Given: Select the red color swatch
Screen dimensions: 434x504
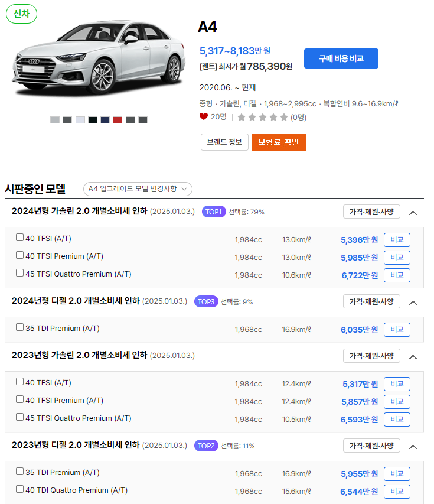Looking at the screenshot, I should (118, 120).
